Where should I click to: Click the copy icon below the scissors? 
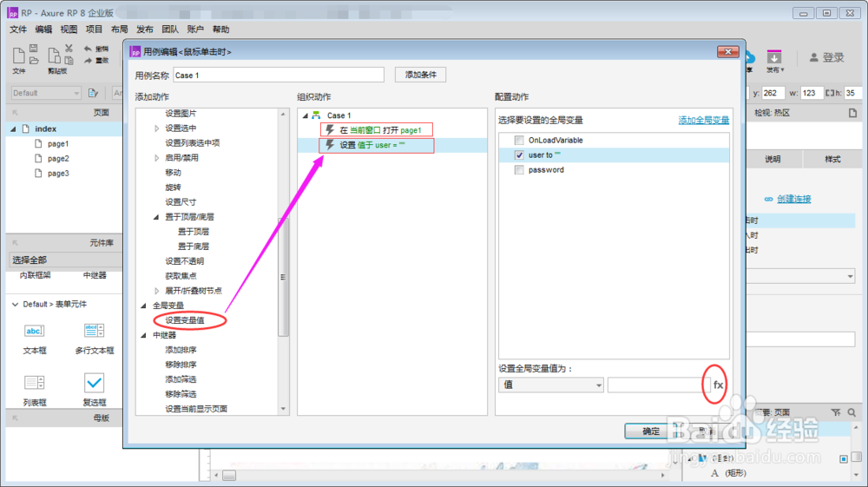coord(69,60)
